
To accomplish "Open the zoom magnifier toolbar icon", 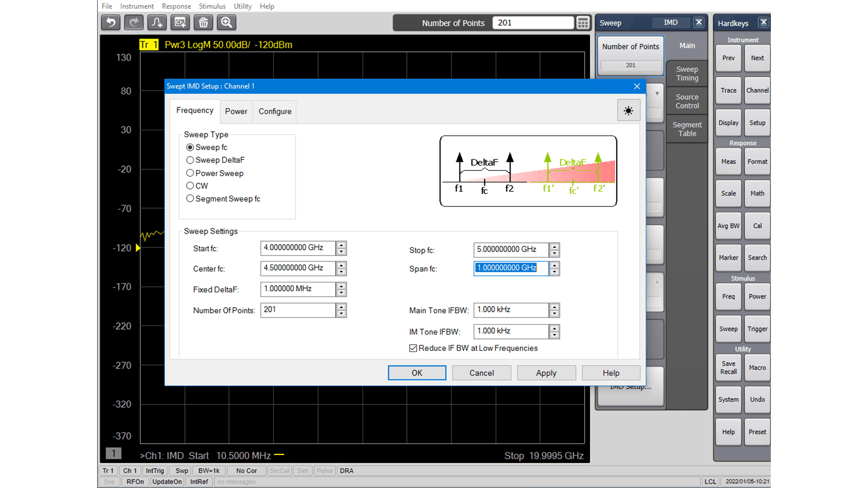I will [x=226, y=22].
